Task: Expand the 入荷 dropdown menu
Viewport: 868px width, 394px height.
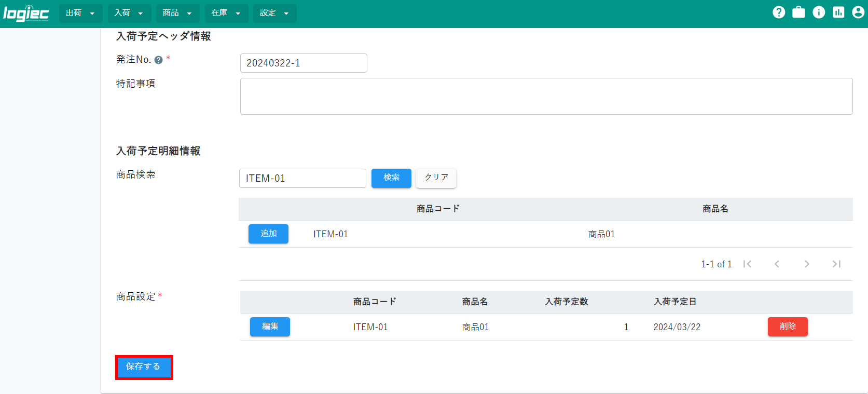Action: pyautogui.click(x=129, y=13)
